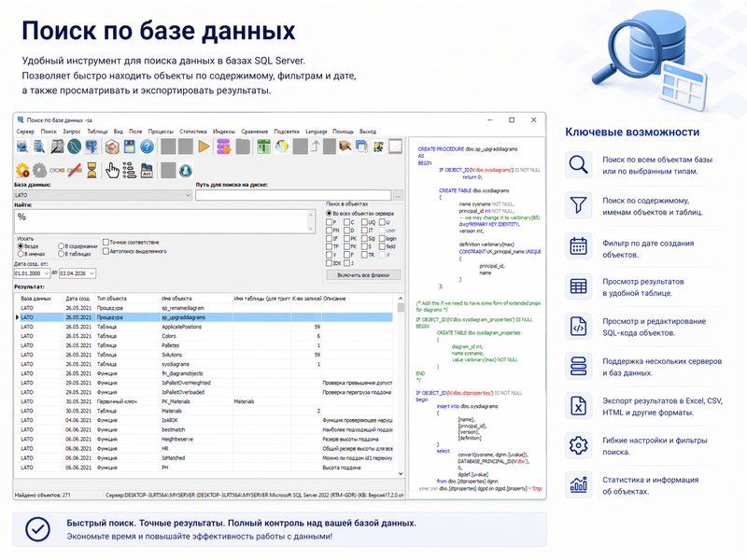Click the colorful pie chart toolbar icon
The height and width of the screenshot is (560, 747).
[281, 147]
